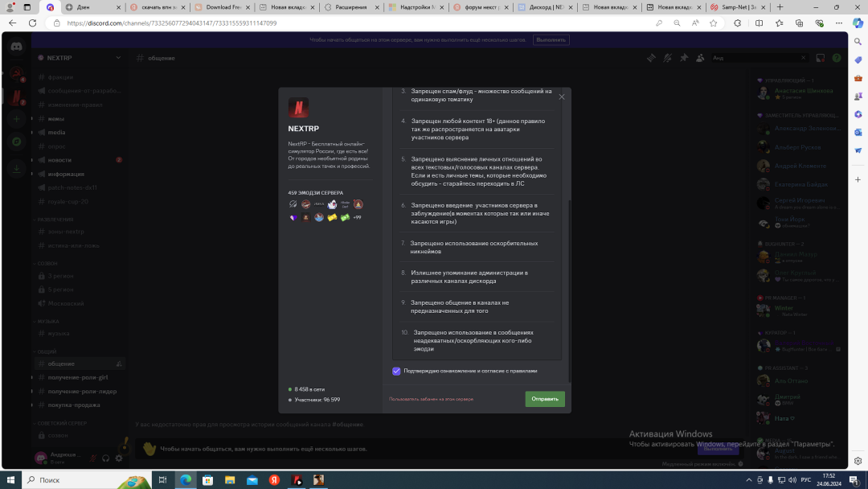This screenshot has width=868, height=489.
Task: Click the discord.com address bar
Action: 354,23
